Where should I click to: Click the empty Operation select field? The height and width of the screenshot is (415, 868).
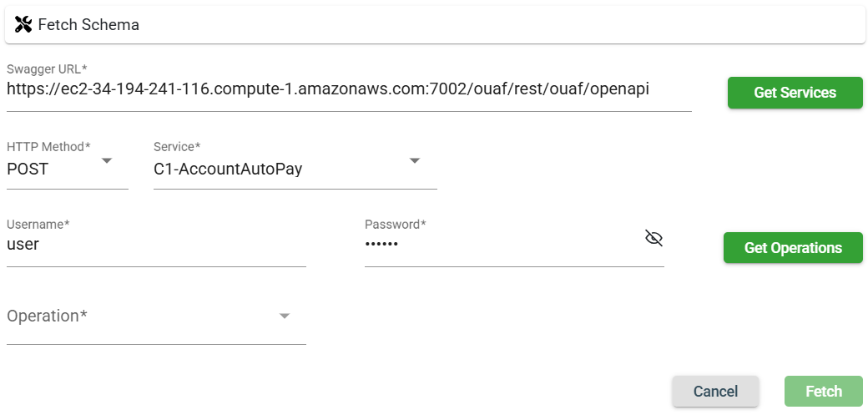point(142,317)
